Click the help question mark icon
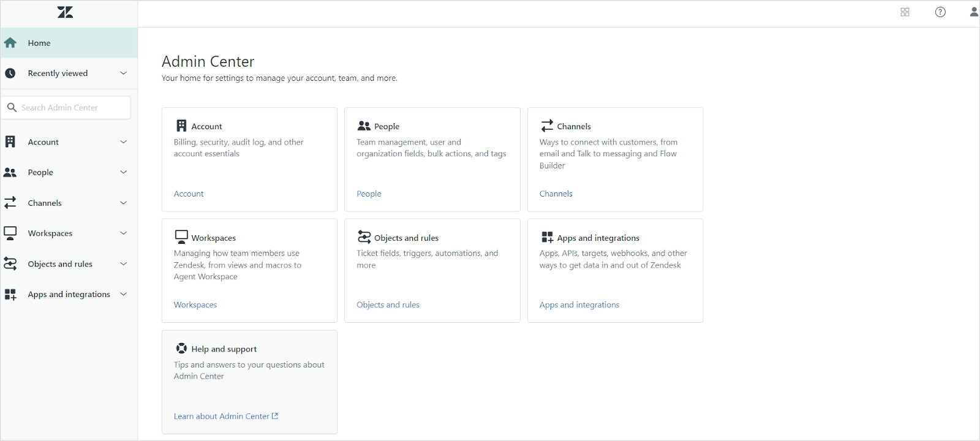The height and width of the screenshot is (441, 980). [940, 12]
